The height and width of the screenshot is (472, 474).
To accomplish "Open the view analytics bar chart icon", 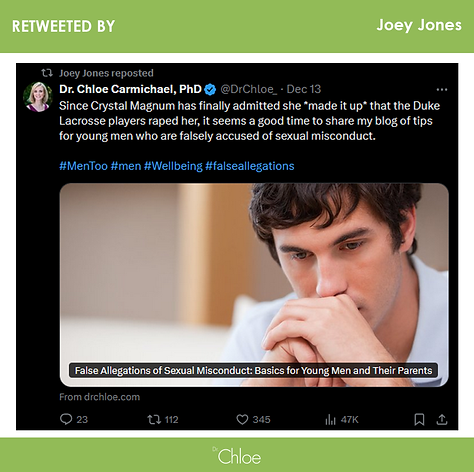I will [x=330, y=420].
